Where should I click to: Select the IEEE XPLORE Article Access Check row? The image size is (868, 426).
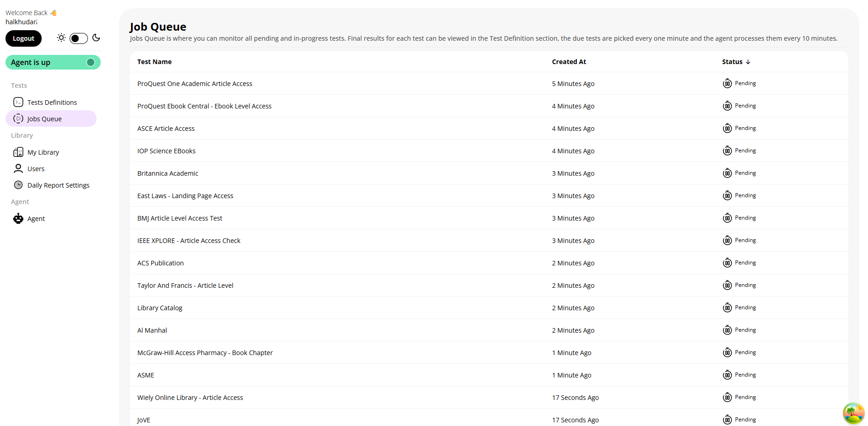click(x=189, y=241)
